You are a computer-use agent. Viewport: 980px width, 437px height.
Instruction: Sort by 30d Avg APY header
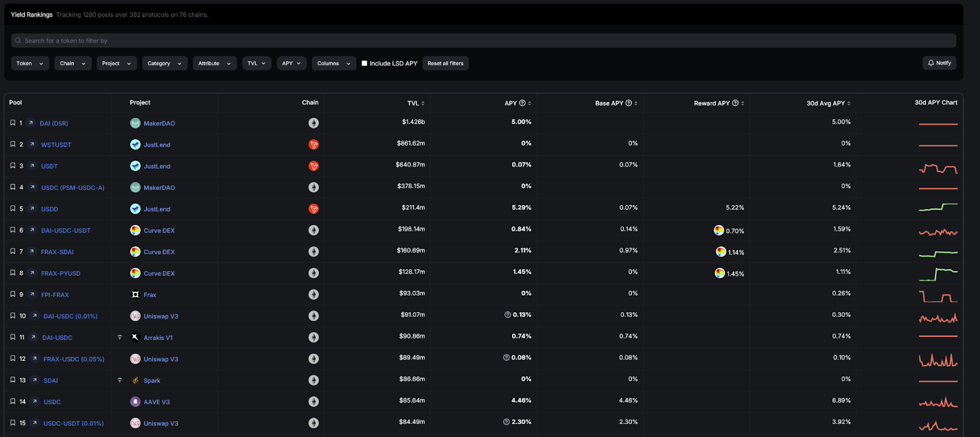829,103
